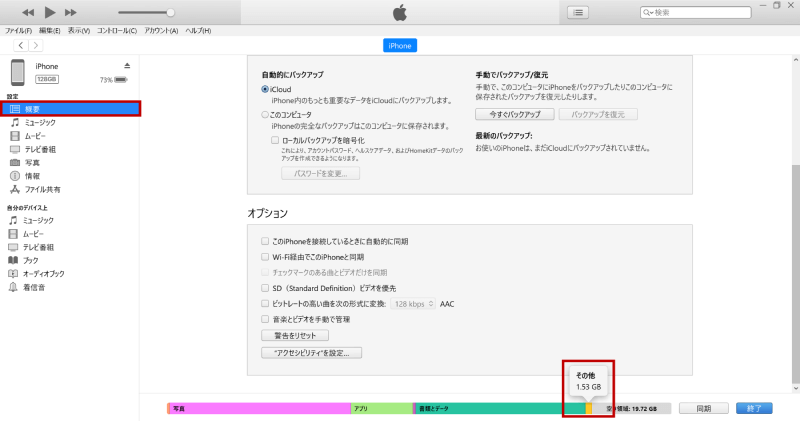Viewport: 800px width, 421px height.
Task: Select the iCloud backup radio button
Action: click(265, 89)
